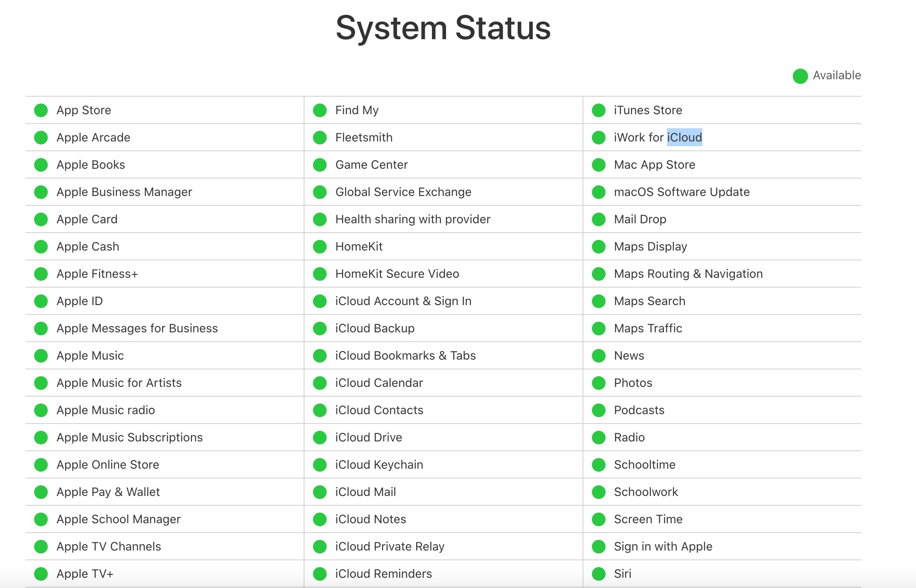Viewport: 916px width, 588px height.
Task: Click Maps Routing & Navigation text
Action: click(688, 274)
